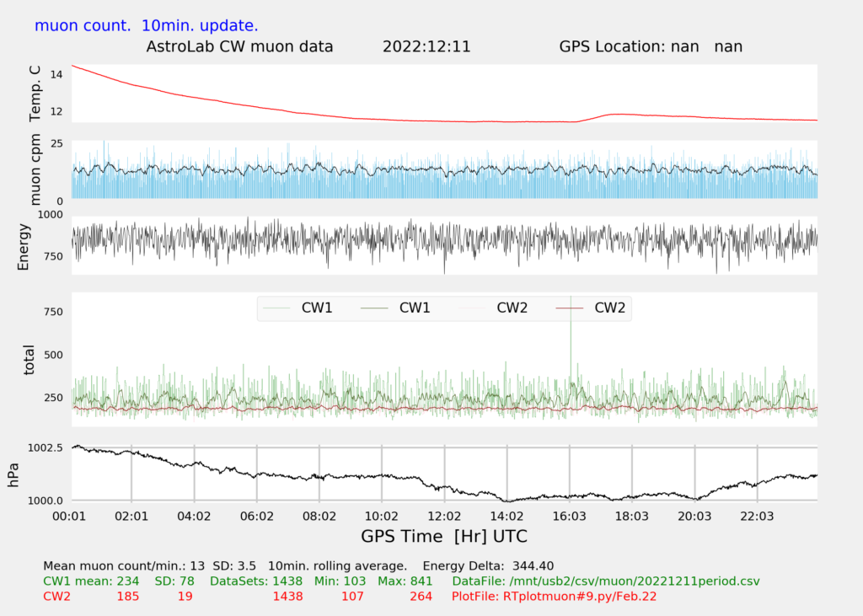863x616 pixels.
Task: Click the '16:03' time tick label
Action: point(569,517)
